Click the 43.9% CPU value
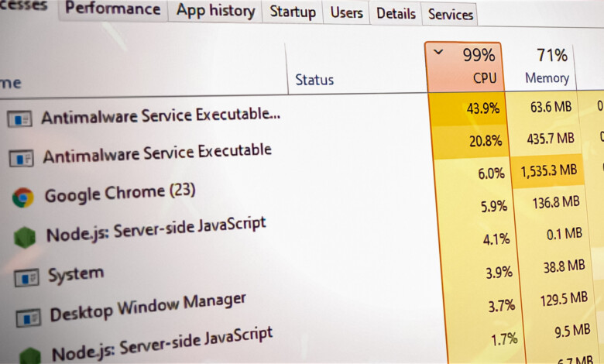This screenshot has width=604, height=364. 483,108
